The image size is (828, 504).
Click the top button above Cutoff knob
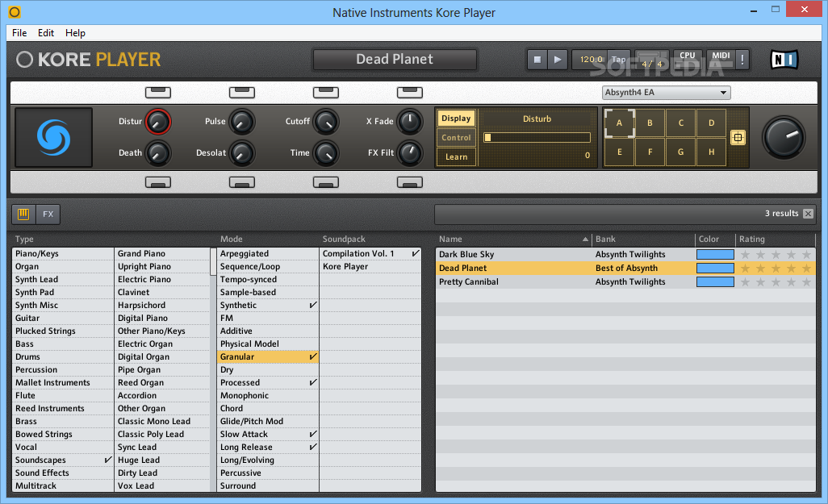click(326, 93)
